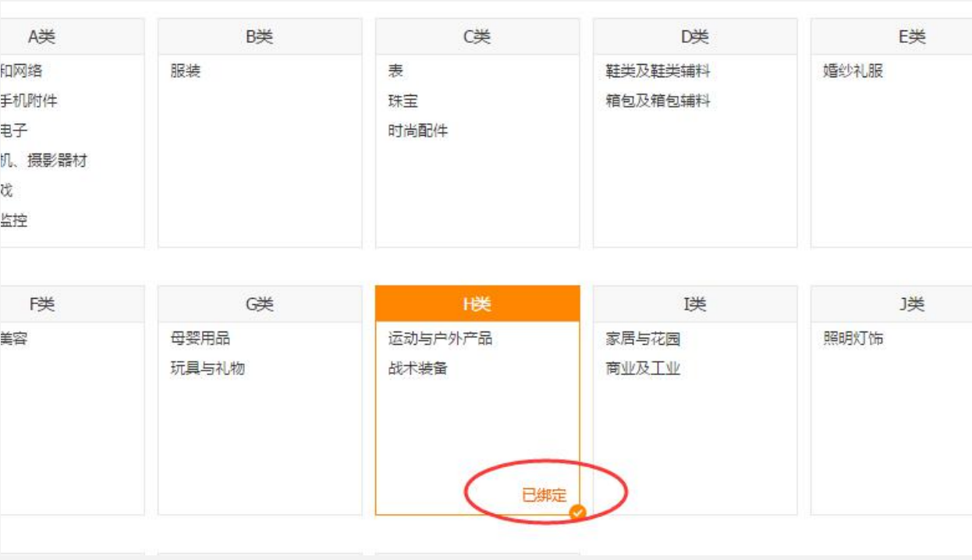Viewport: 972px width, 560px height.
Task: Click 鞋类及鞋类辅料 in the D类 card
Action: [658, 72]
